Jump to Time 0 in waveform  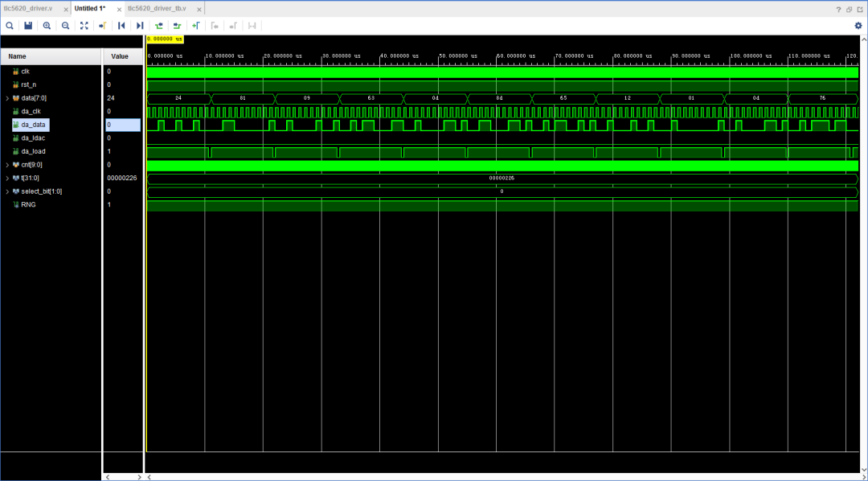(x=121, y=26)
